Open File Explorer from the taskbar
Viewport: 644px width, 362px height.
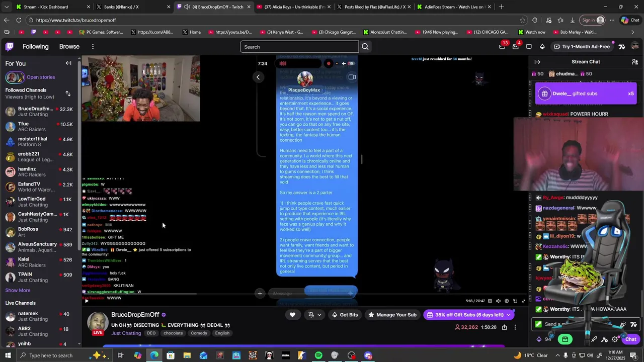[x=187, y=355]
